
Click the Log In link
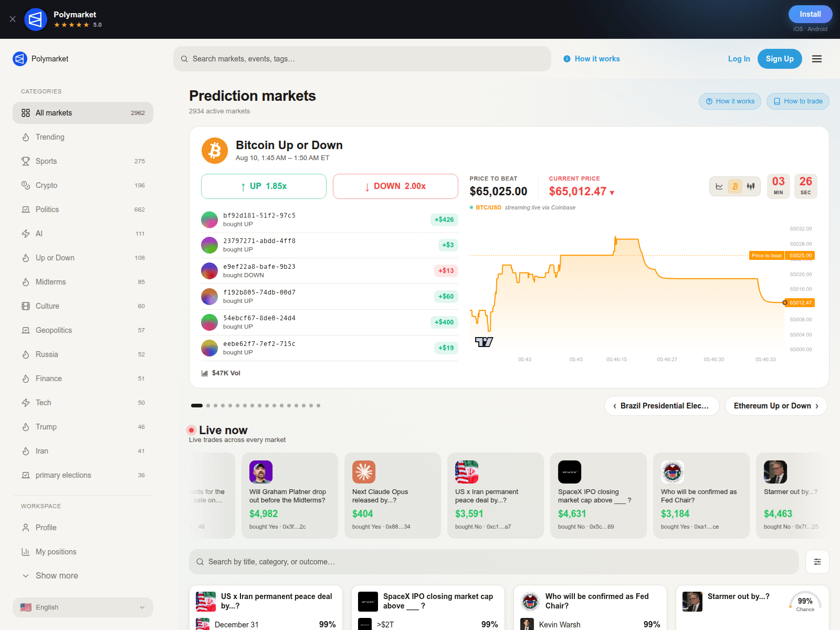[739, 59]
